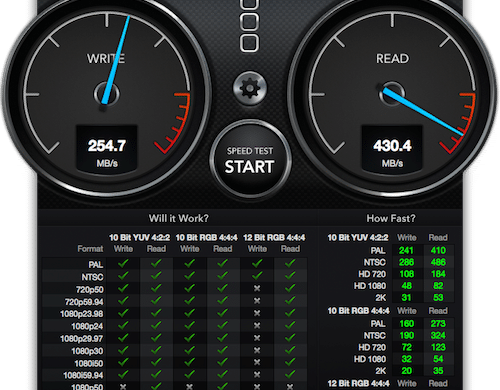Select the 1080i50 format row label
Image resolution: width=500 pixels, height=390 pixels.
[x=89, y=363]
